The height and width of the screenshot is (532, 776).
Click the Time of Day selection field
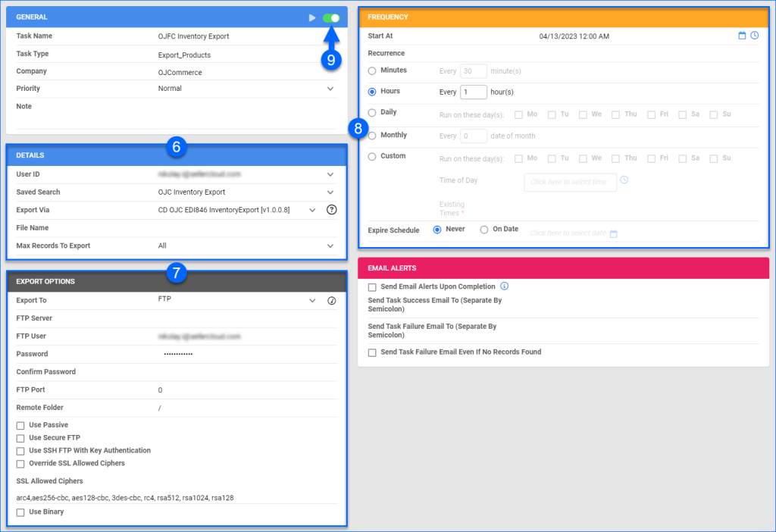click(569, 181)
